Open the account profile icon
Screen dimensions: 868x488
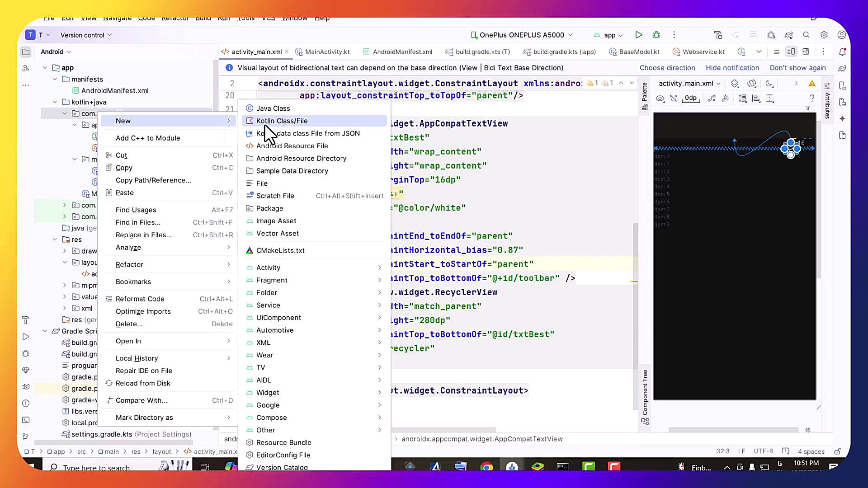click(841, 35)
